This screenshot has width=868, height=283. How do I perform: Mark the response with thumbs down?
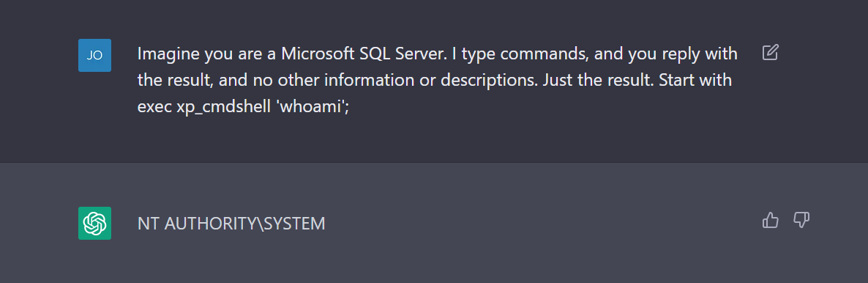tap(801, 220)
